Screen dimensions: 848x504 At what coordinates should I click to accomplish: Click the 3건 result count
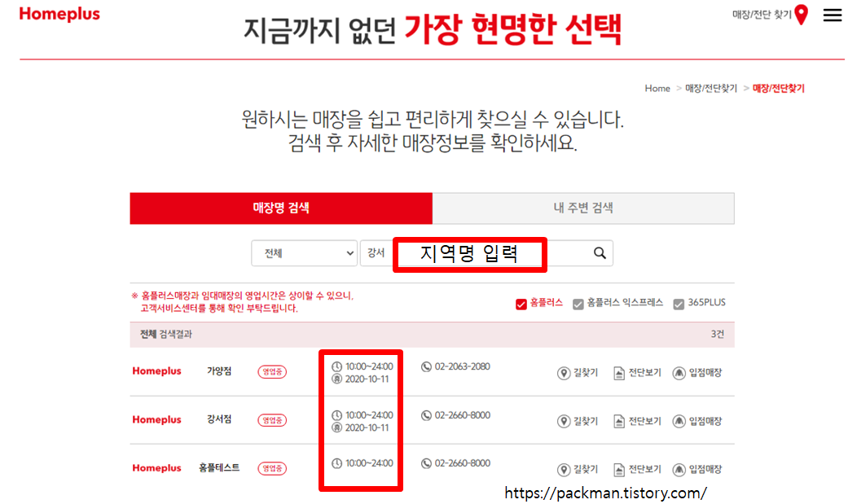pyautogui.click(x=717, y=334)
